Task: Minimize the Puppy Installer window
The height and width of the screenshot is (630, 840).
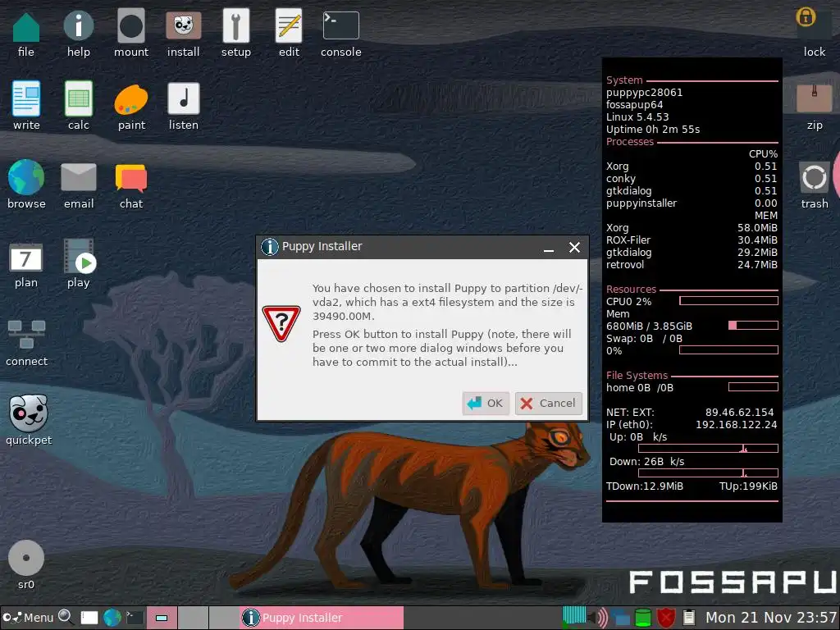Action: tap(549, 248)
